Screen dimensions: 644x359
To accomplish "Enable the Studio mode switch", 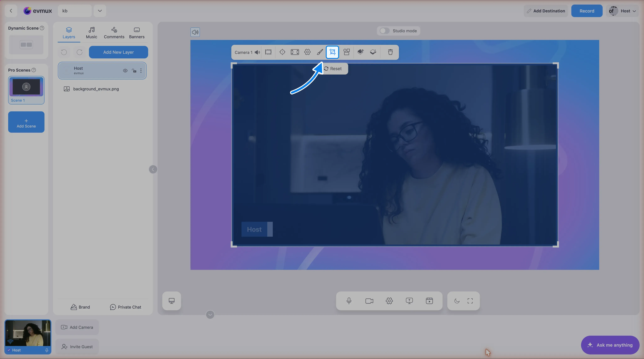I will point(384,31).
